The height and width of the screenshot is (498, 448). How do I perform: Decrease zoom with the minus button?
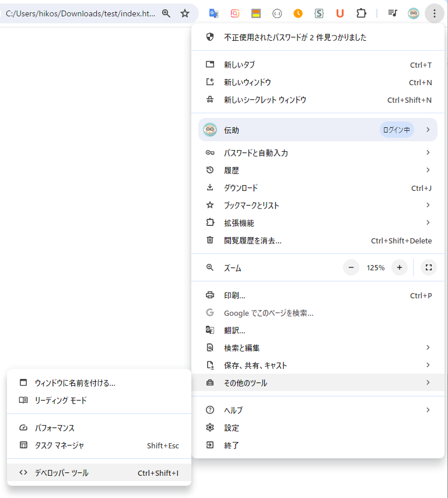tap(351, 267)
